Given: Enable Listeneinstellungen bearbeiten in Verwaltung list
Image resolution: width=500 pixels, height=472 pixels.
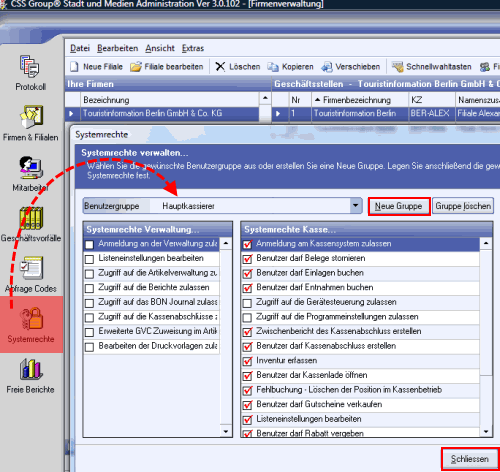Looking at the screenshot, I should click(x=89, y=259).
